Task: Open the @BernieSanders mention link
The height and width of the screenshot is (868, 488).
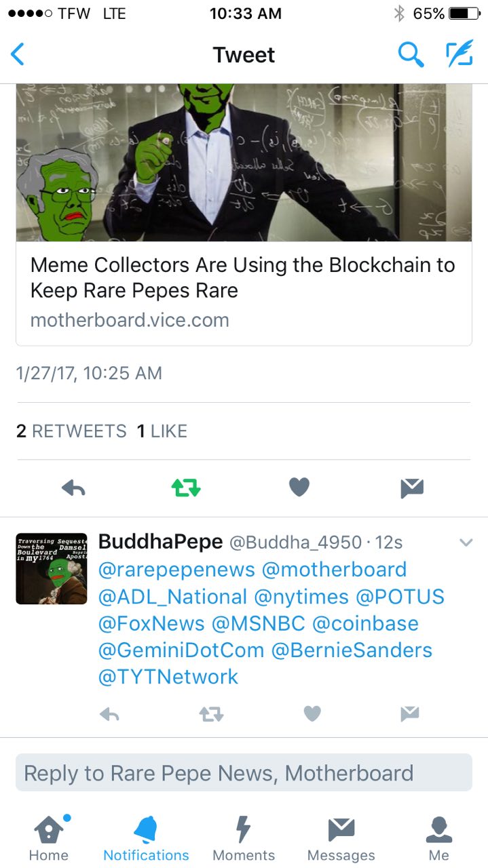Action: pyautogui.click(x=352, y=650)
